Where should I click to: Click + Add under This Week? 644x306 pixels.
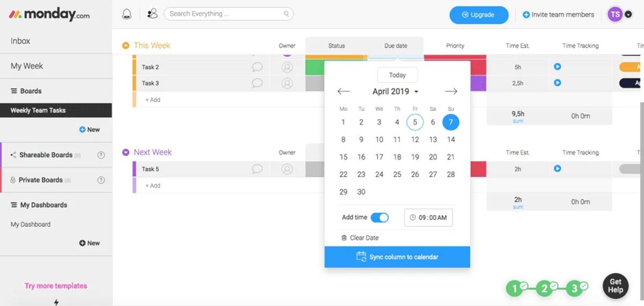(x=152, y=100)
